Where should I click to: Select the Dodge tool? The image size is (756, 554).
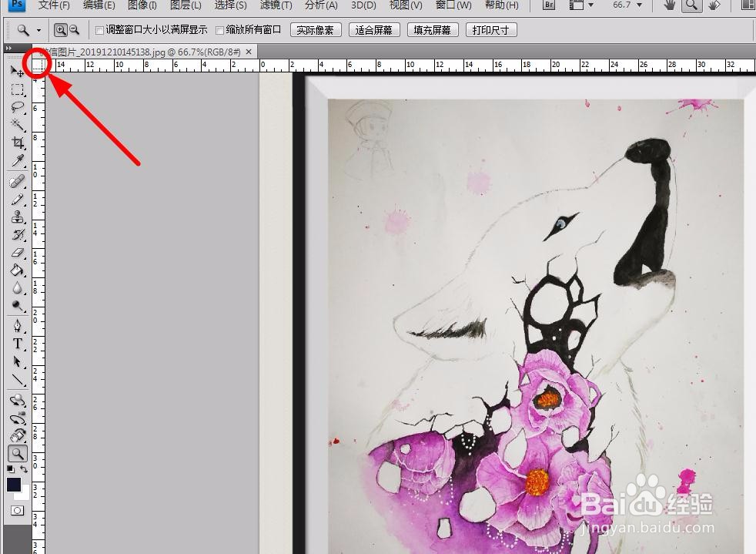point(18,305)
